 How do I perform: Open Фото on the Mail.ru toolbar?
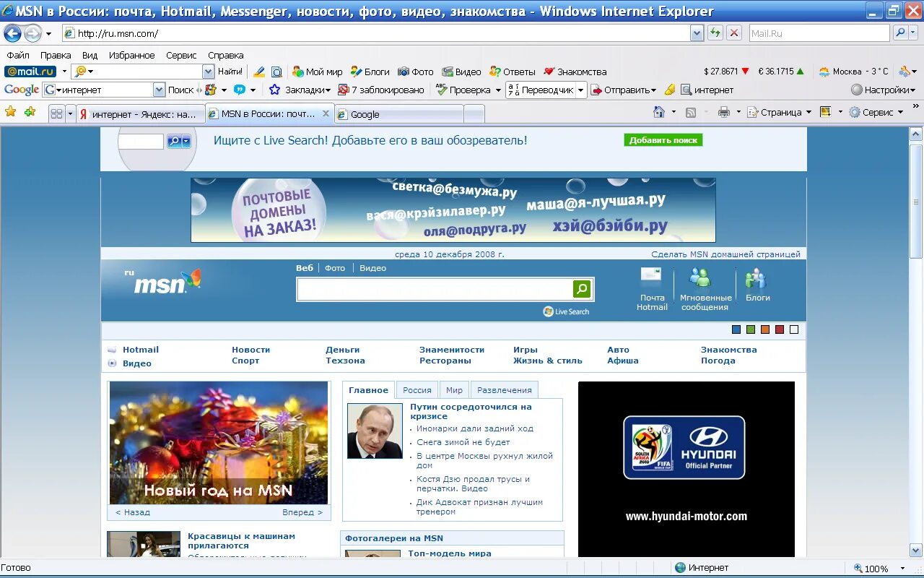click(x=416, y=72)
